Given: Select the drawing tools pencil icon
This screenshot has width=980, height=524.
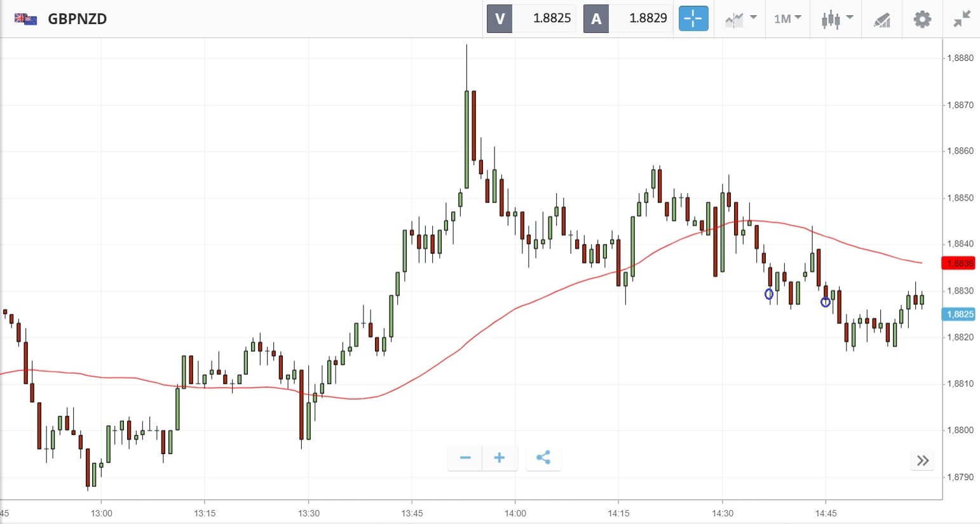Looking at the screenshot, I should [x=881, y=20].
